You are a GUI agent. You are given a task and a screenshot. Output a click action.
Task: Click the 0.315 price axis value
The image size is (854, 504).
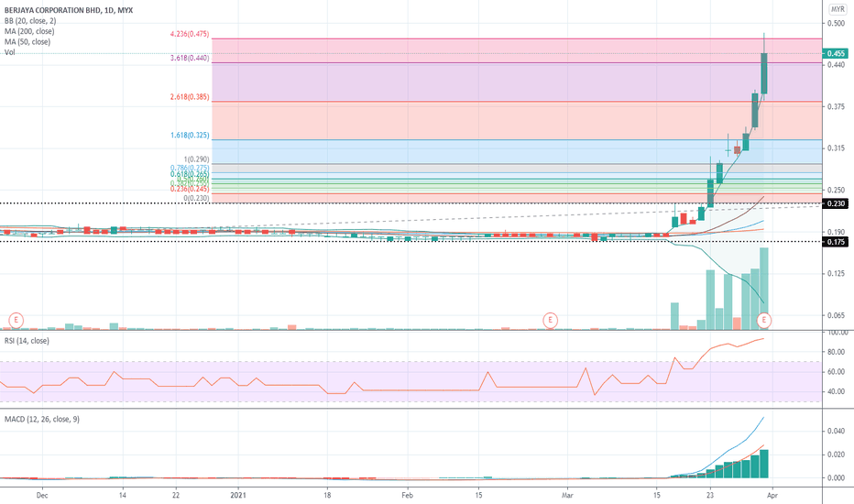point(836,148)
